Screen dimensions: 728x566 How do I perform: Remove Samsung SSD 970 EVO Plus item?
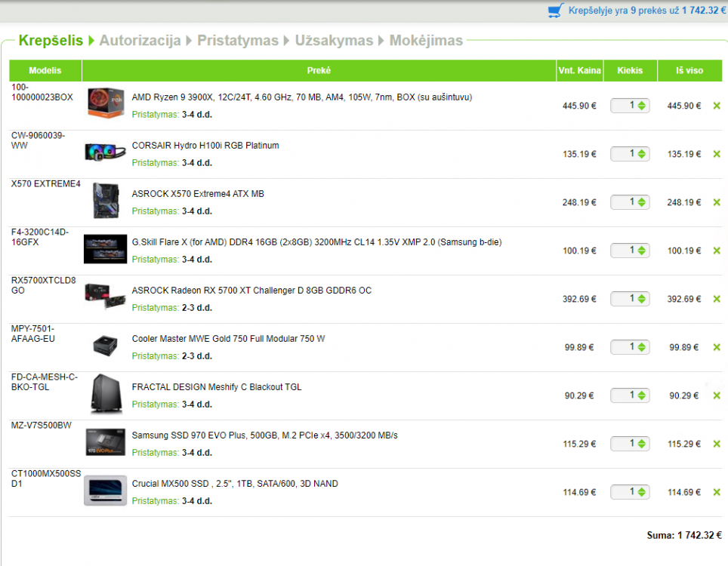(x=717, y=444)
